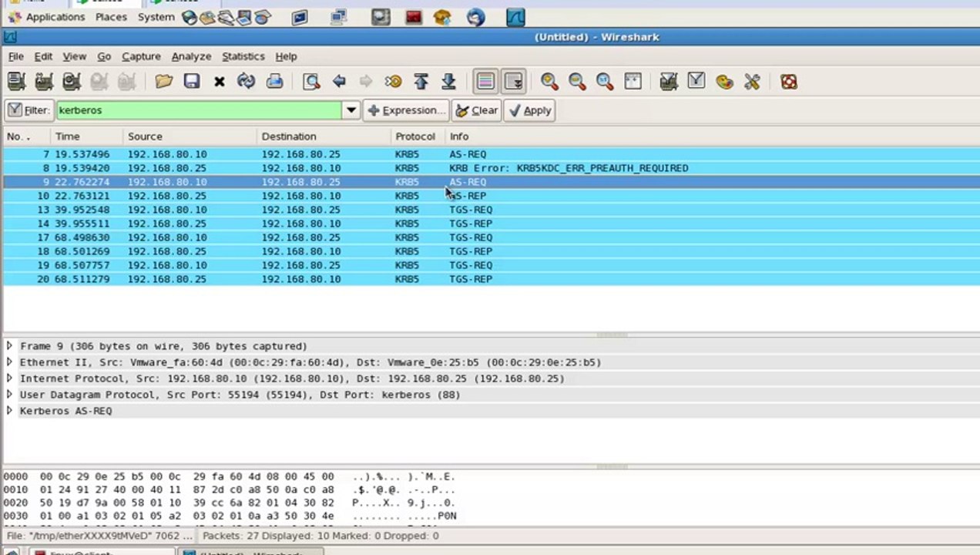Open capture options toolbar icon
Viewport: 980px width, 555px height.
pyautogui.click(x=44, y=82)
